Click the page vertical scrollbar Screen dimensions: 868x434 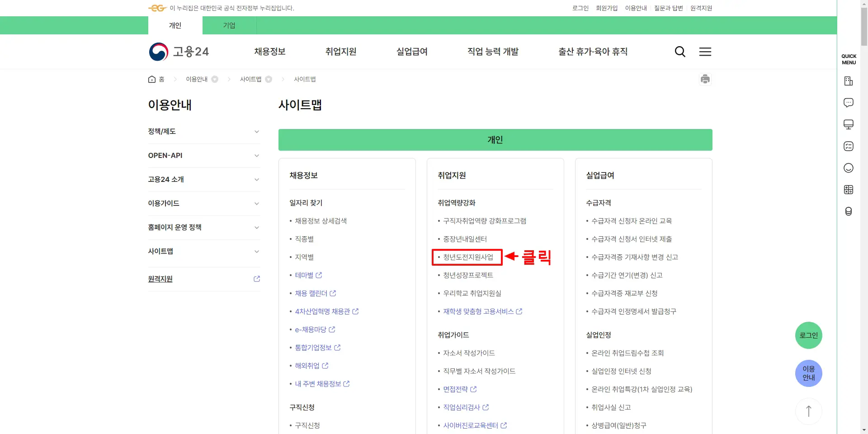[864, 27]
